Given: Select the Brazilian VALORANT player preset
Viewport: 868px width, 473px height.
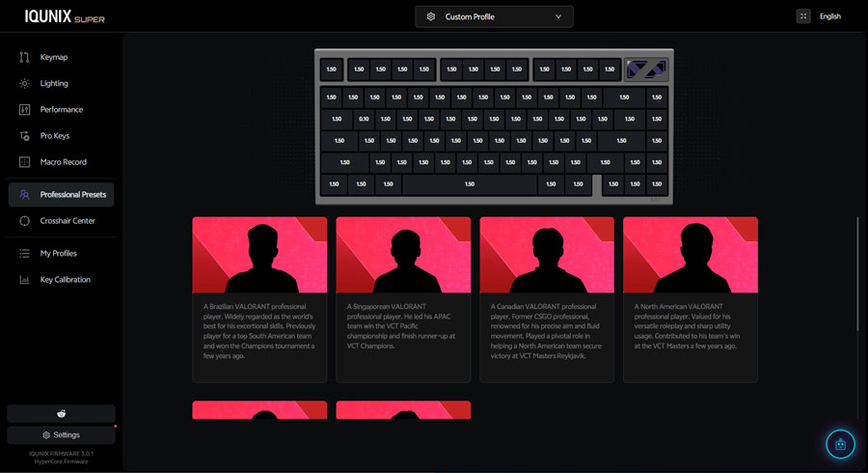Looking at the screenshot, I should tap(259, 299).
